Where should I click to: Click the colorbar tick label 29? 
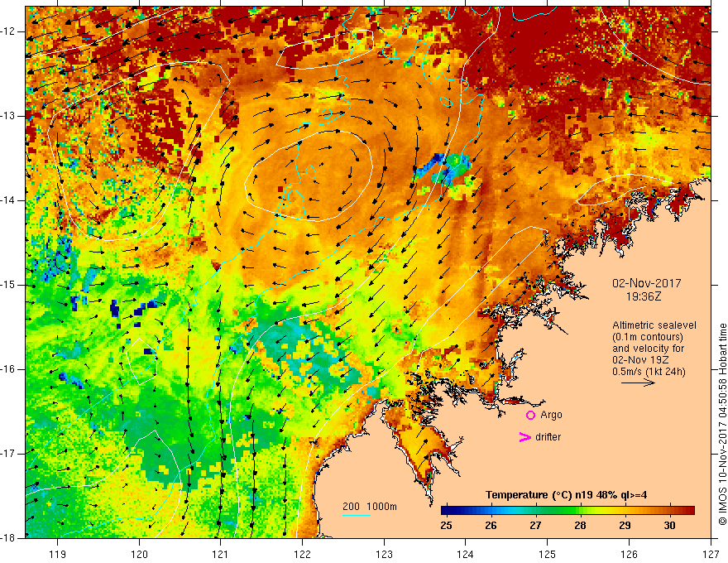coord(625,526)
